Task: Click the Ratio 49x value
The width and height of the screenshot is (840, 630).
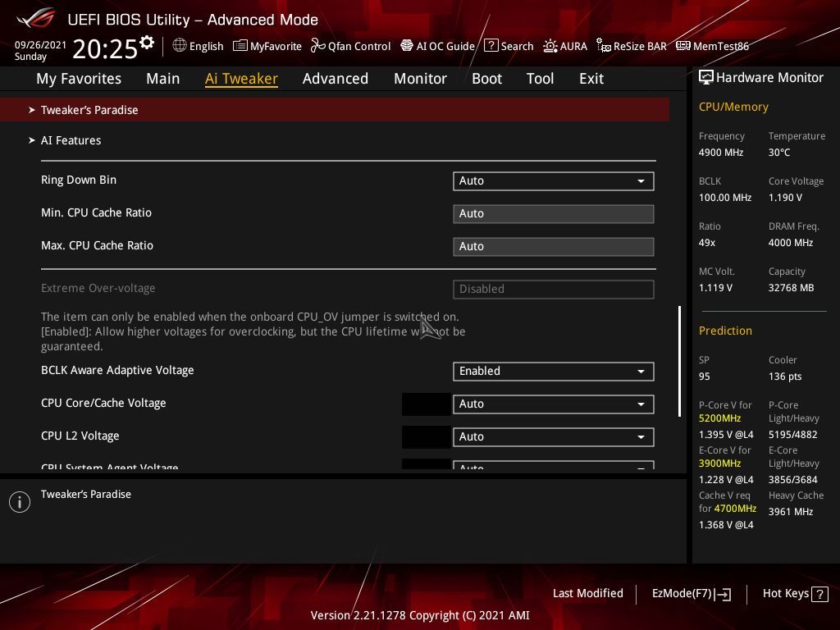Action: click(x=706, y=243)
